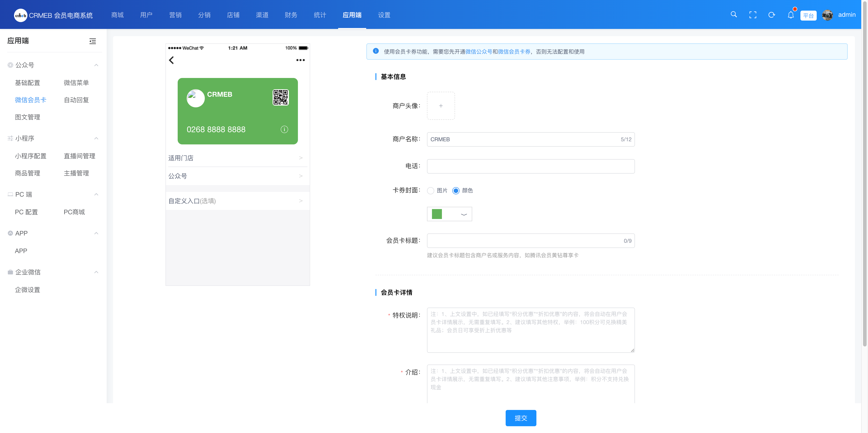Open the 商城 top menu
Viewport: 868px width, 433px height.
[117, 15]
